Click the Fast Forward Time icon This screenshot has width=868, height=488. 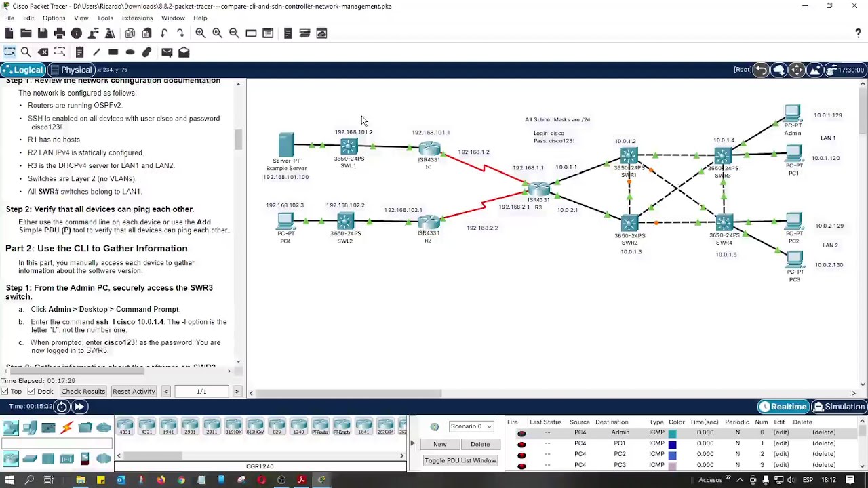pos(79,407)
